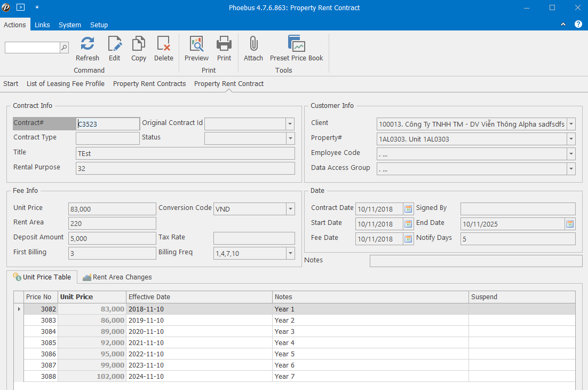Viewport: 588px width, 390px height.
Task: Expand the Conversion Code dropdown
Action: click(x=290, y=209)
